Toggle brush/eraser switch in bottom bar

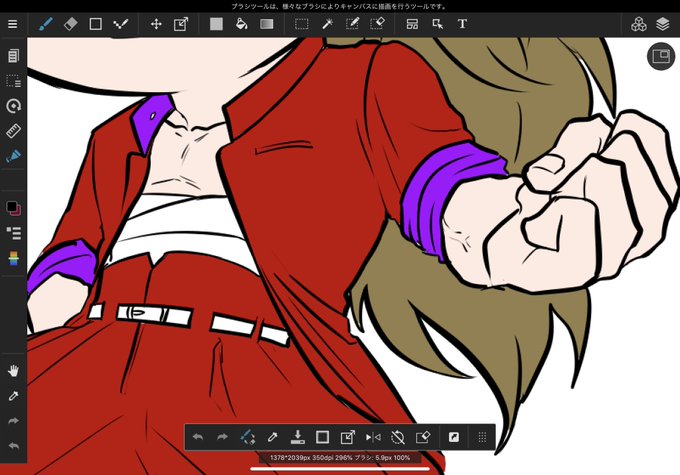click(x=248, y=437)
